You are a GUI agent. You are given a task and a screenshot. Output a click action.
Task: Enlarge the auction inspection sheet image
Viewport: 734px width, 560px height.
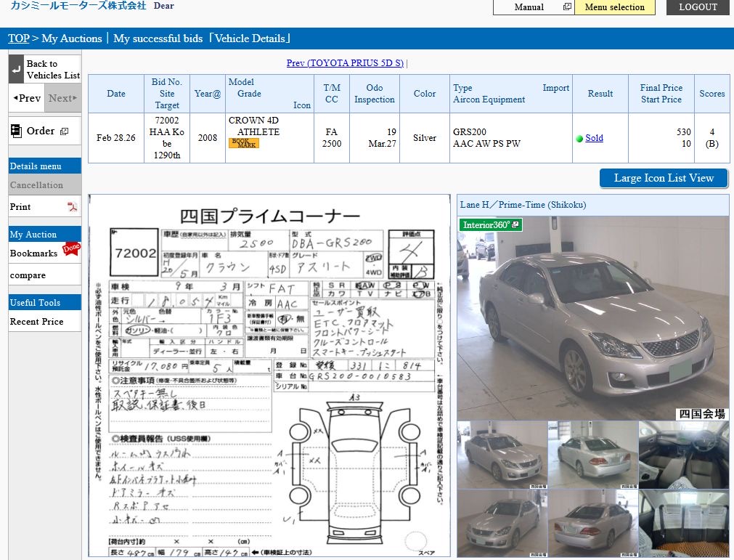pos(269,375)
